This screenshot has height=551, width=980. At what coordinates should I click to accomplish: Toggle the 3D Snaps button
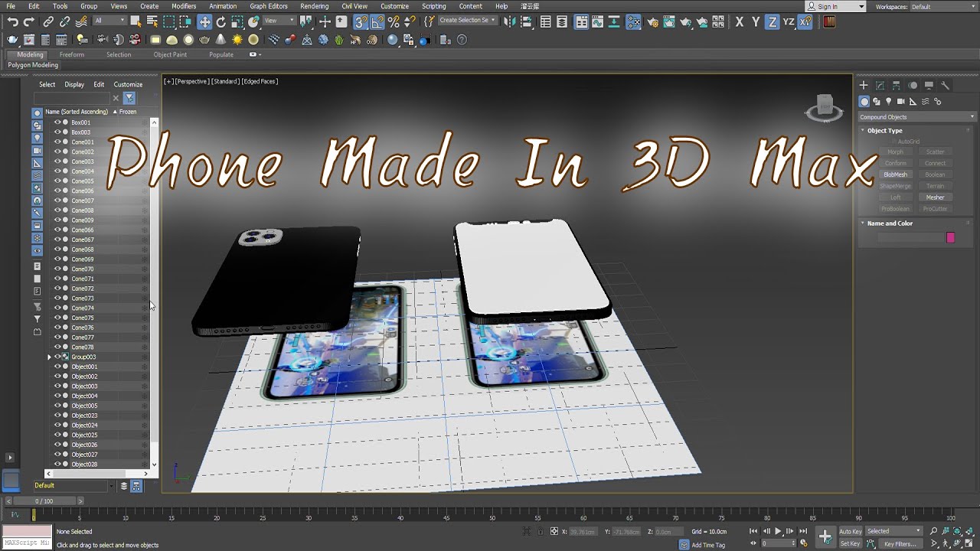[361, 22]
